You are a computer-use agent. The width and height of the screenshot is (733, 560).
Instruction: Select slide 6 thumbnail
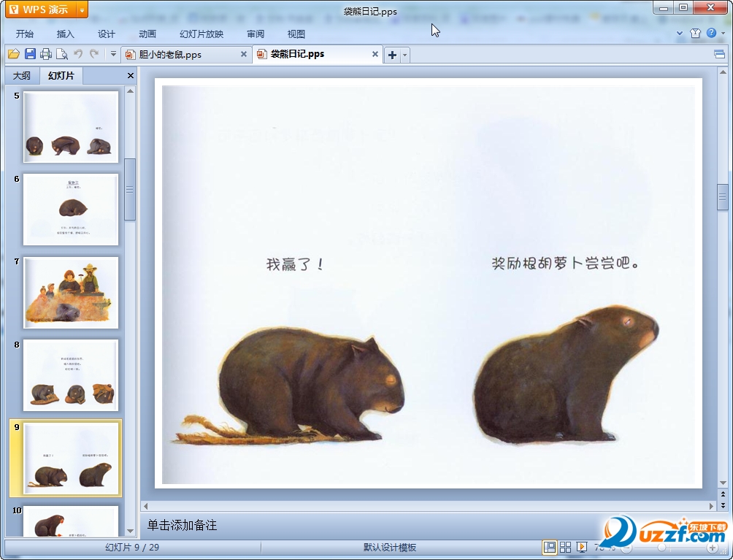71,210
